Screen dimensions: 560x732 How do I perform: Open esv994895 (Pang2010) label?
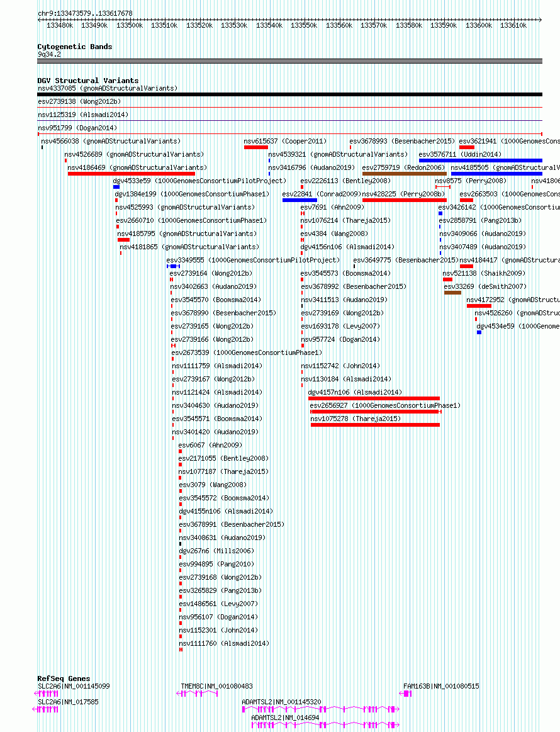(216, 564)
